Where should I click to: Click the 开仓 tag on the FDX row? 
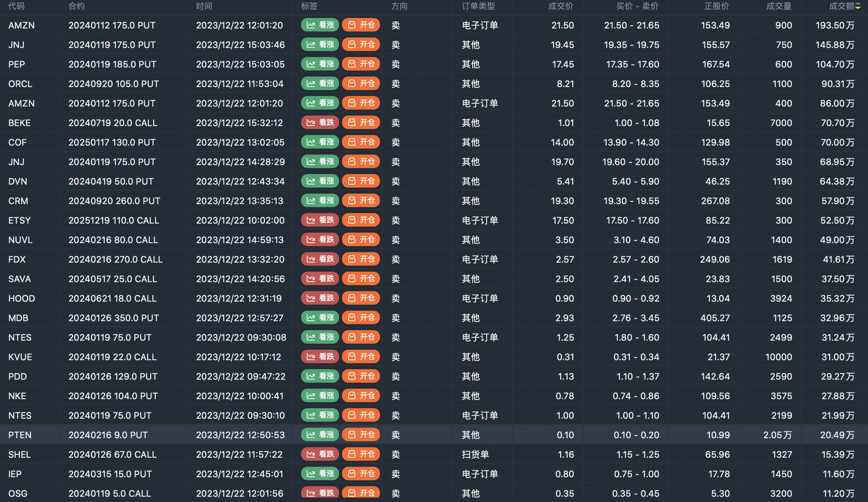coord(361,259)
